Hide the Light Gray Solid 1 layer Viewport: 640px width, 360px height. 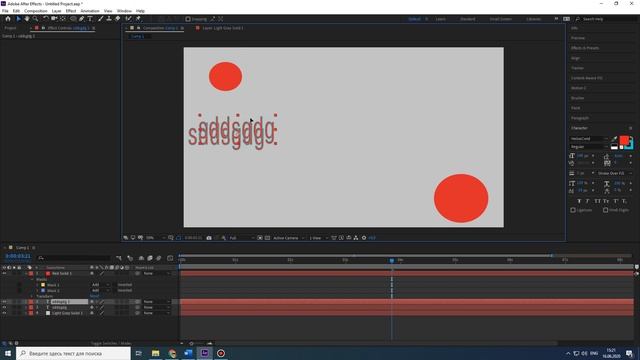click(4, 313)
